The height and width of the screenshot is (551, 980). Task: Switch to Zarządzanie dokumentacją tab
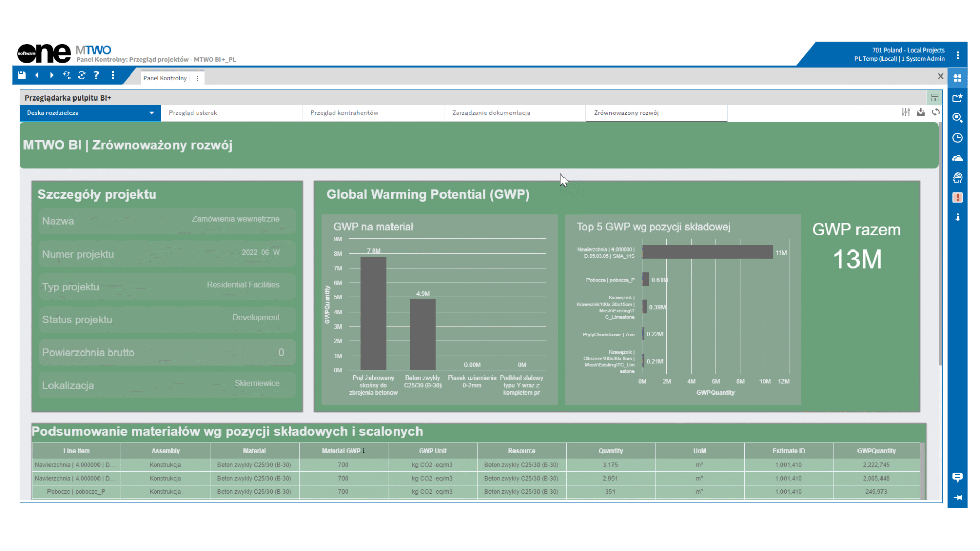pos(491,113)
